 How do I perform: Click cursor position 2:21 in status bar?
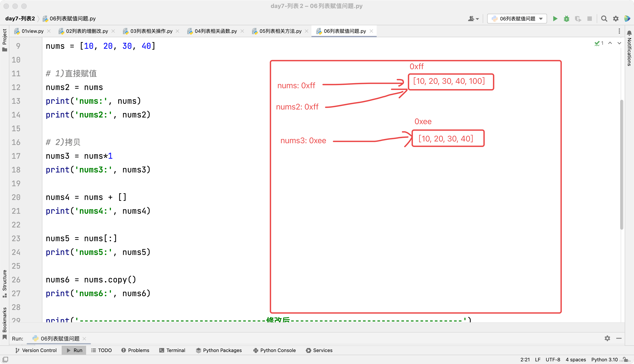(x=525, y=360)
